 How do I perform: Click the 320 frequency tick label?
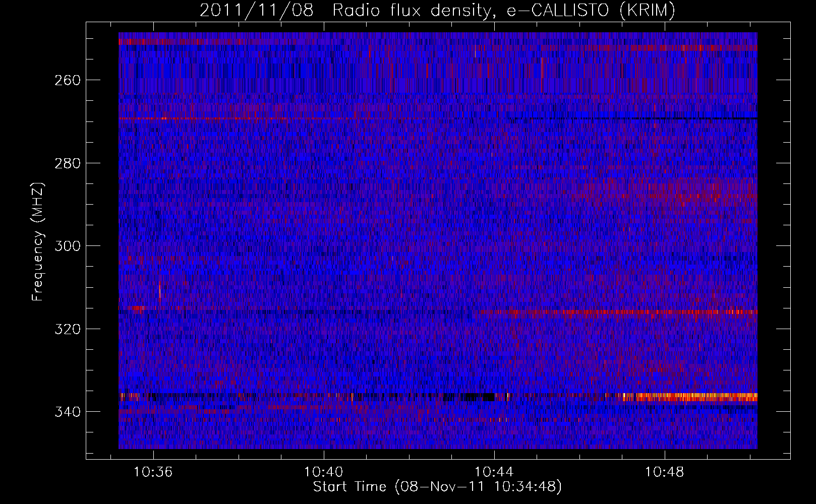(68, 329)
